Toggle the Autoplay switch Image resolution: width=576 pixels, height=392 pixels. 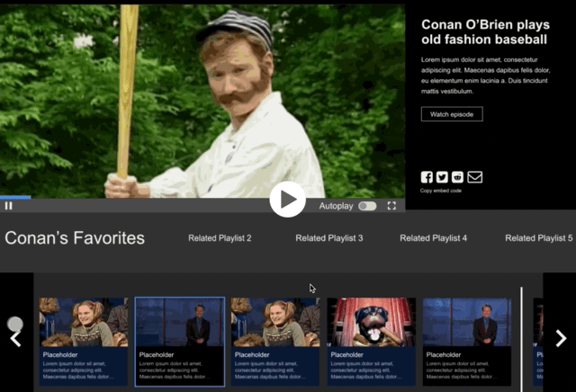pos(367,206)
